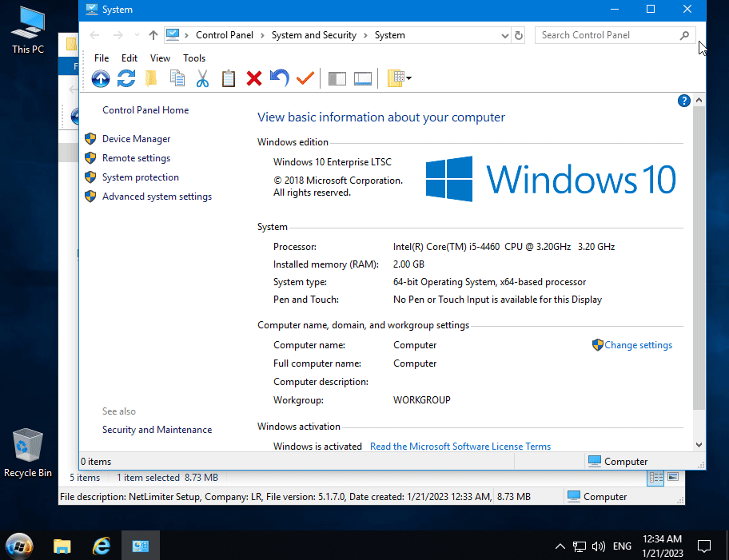Image resolution: width=729 pixels, height=560 pixels.
Task: Switch to details view in background window
Action: (x=656, y=477)
